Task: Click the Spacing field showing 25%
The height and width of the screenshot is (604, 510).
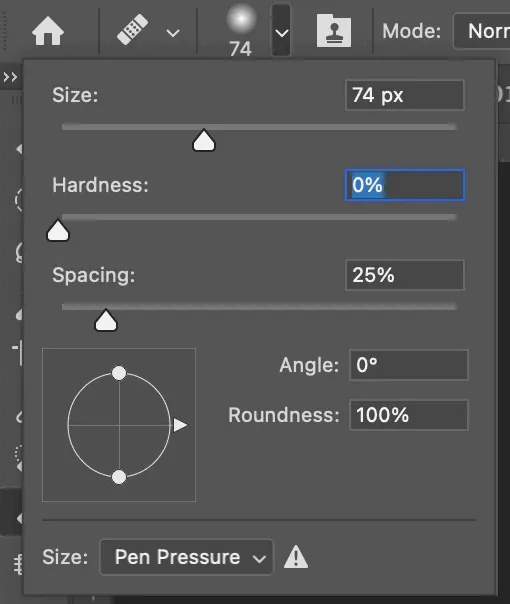Action: pyautogui.click(x=405, y=275)
